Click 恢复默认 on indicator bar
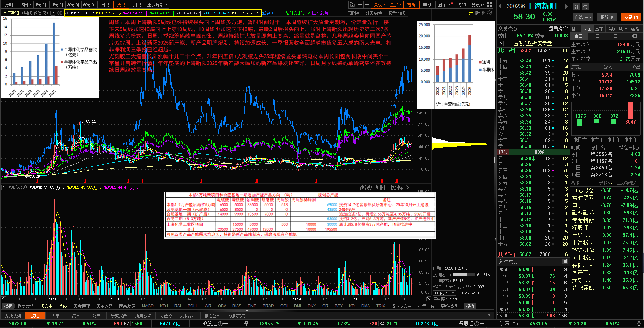The height and width of the screenshot is (328, 644). [x=26, y=306]
